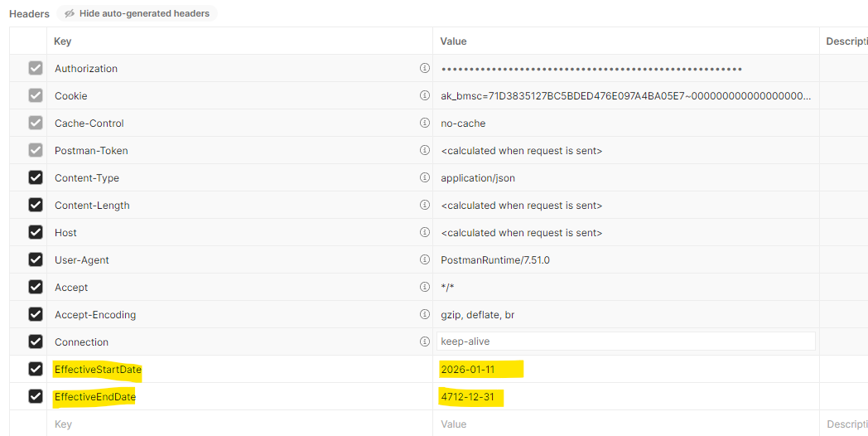Screen dimensions: 868x436
Task: Click the application/json value cell
Action: pyautogui.click(x=626, y=178)
